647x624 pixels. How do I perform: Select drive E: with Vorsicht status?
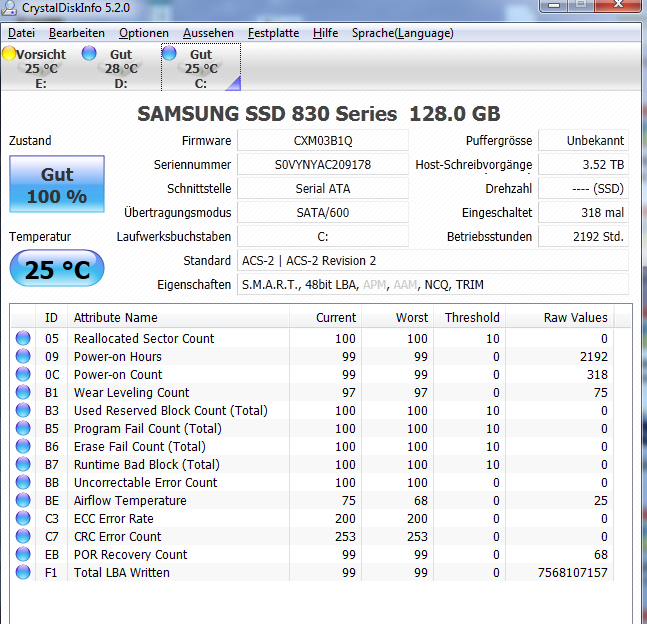pyautogui.click(x=40, y=68)
